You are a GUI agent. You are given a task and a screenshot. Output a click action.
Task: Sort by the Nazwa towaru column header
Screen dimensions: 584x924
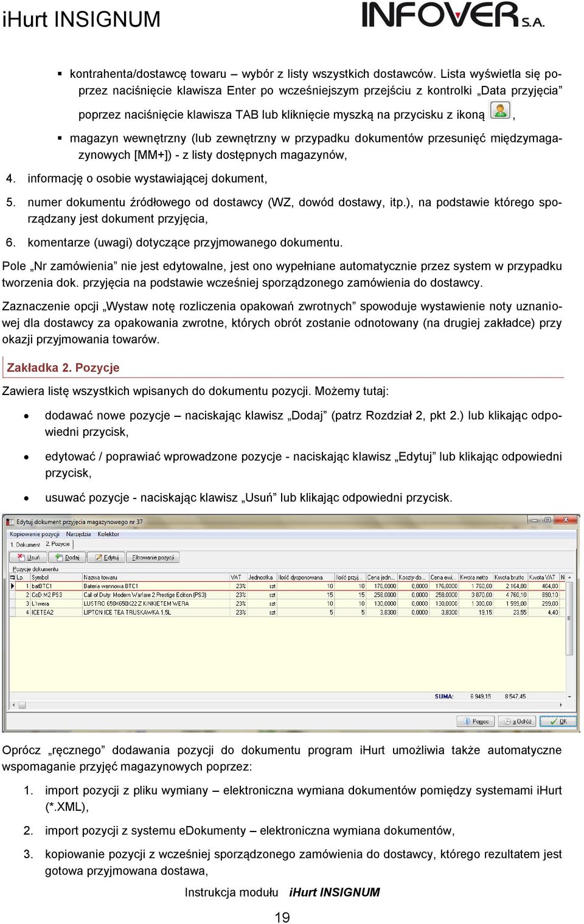tap(155, 577)
